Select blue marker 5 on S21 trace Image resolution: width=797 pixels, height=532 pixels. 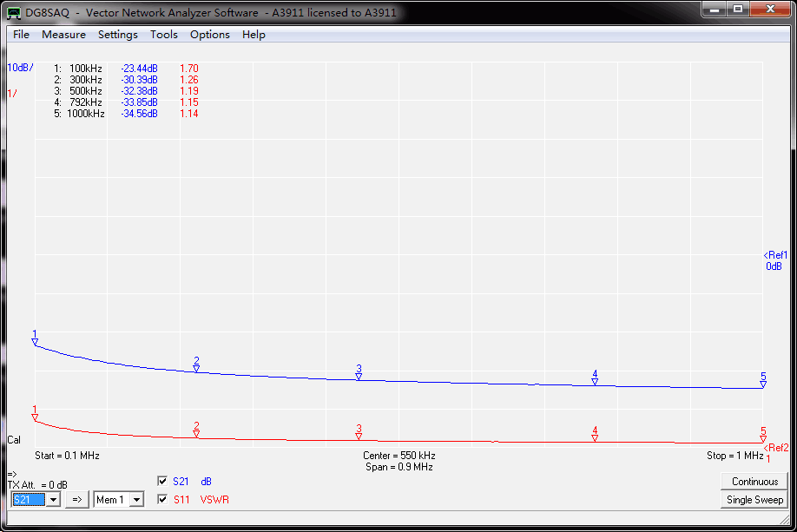763,380
